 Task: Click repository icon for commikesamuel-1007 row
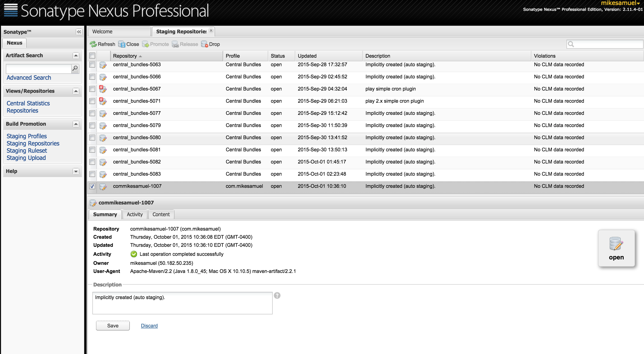(x=103, y=186)
